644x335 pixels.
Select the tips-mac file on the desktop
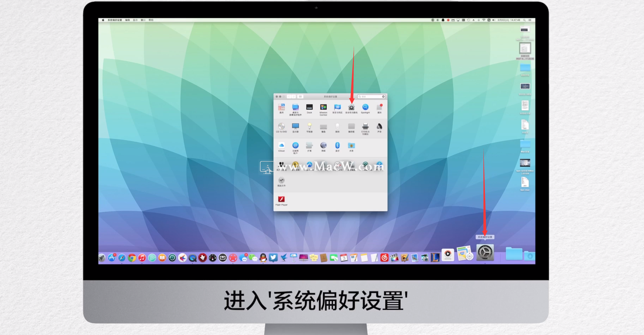pyautogui.click(x=525, y=184)
